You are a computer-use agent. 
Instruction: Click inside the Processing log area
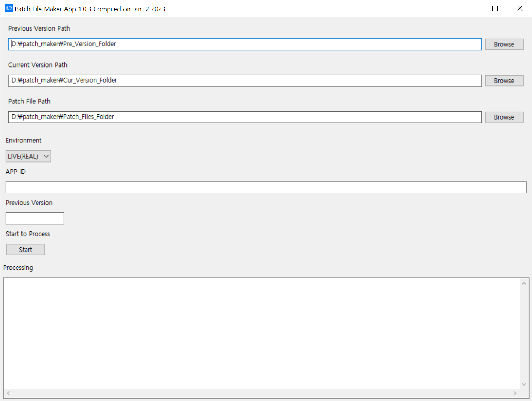(262, 333)
